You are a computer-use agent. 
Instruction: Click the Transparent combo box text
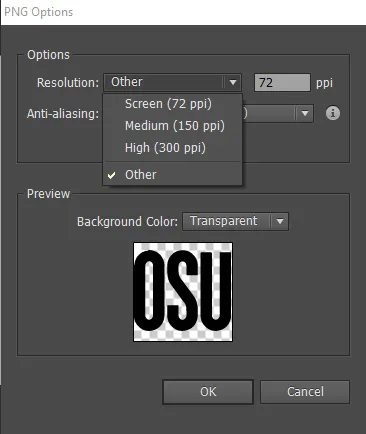(x=224, y=221)
